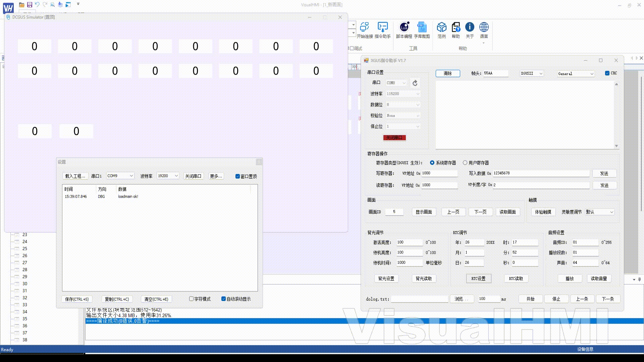Refresh the serial port list

point(415,83)
